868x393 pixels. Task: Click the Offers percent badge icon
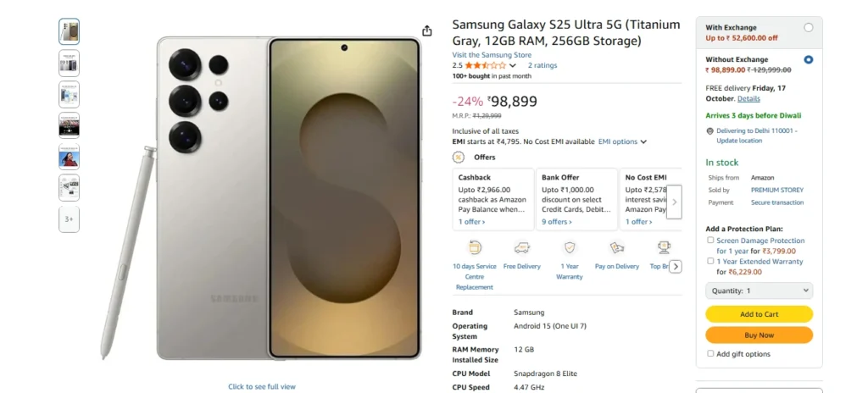tap(459, 157)
